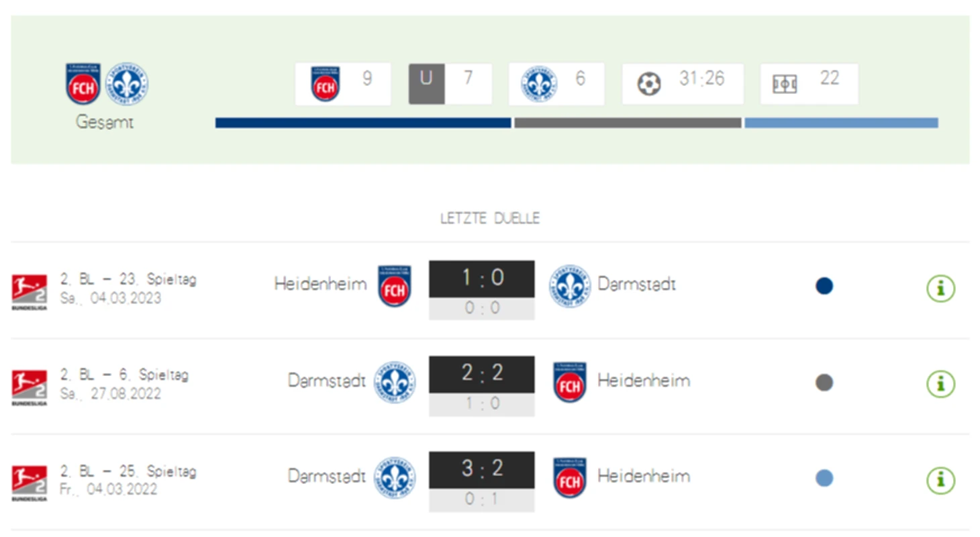Click the dark blue result dot for 04.03.2023
The height and width of the screenshot is (537, 980).
(x=824, y=286)
